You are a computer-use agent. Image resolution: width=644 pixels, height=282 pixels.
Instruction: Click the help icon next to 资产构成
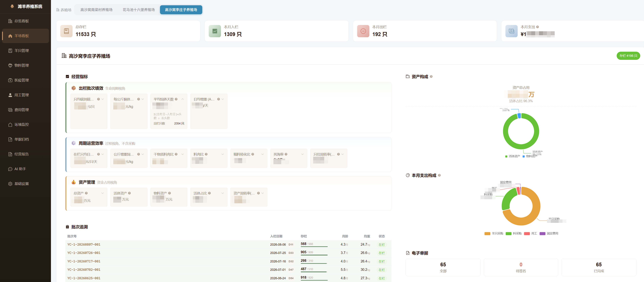click(x=431, y=76)
